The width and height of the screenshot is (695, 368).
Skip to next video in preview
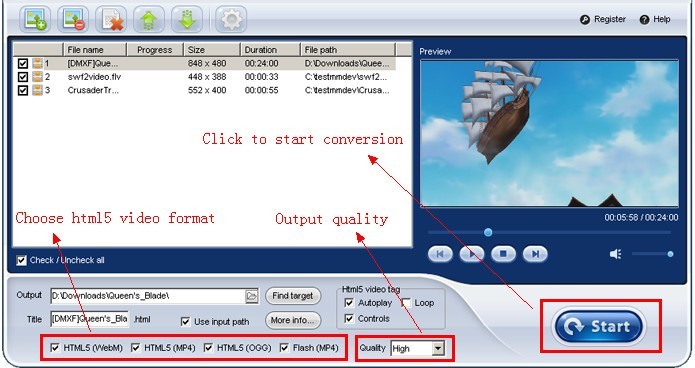535,254
